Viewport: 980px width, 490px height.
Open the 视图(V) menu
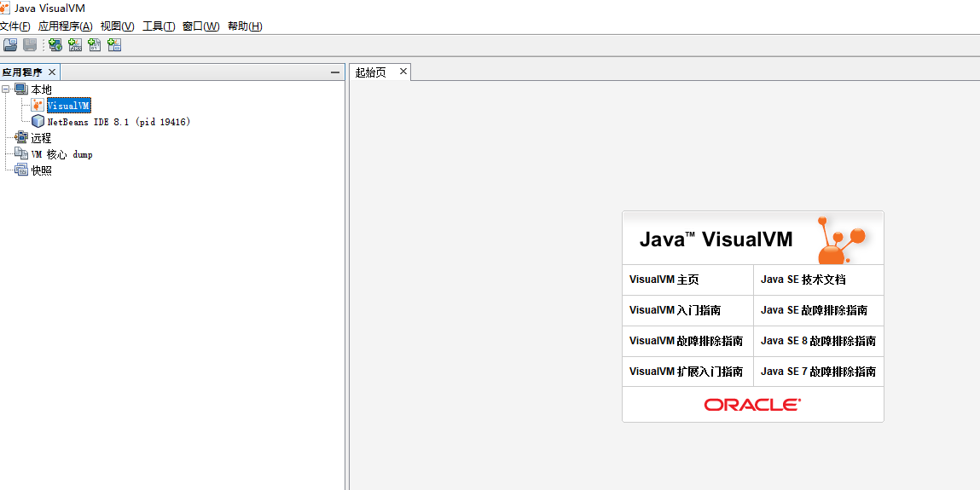(117, 26)
